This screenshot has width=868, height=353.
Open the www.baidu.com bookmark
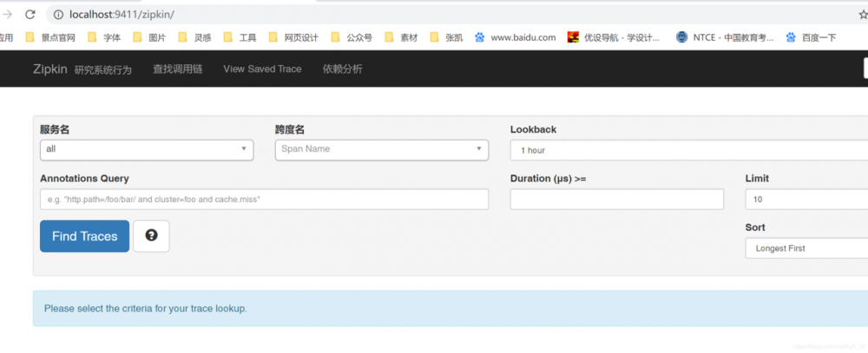516,37
